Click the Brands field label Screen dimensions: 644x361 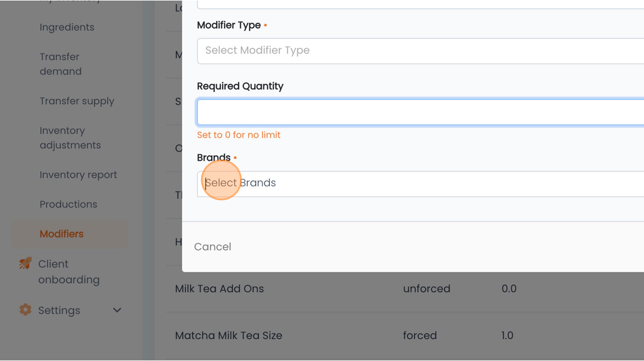(213, 158)
